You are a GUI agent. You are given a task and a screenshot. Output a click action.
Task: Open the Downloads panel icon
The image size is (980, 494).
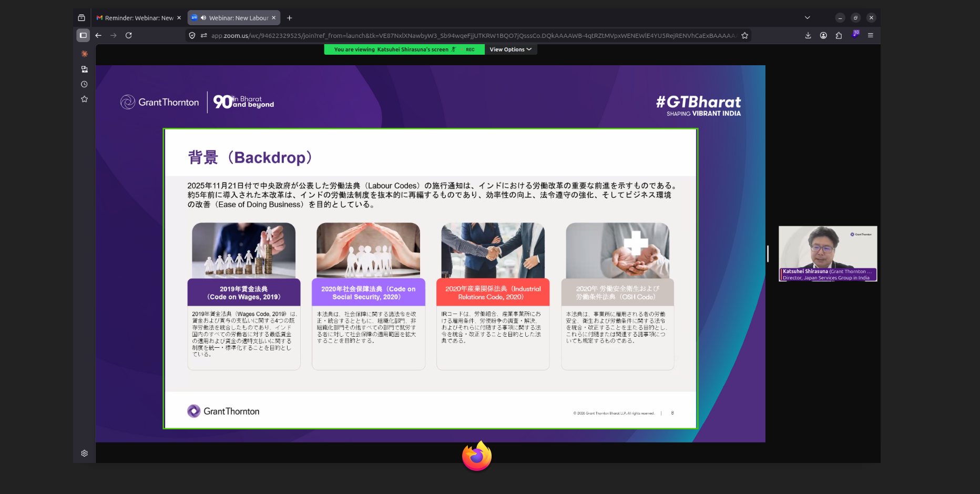808,35
